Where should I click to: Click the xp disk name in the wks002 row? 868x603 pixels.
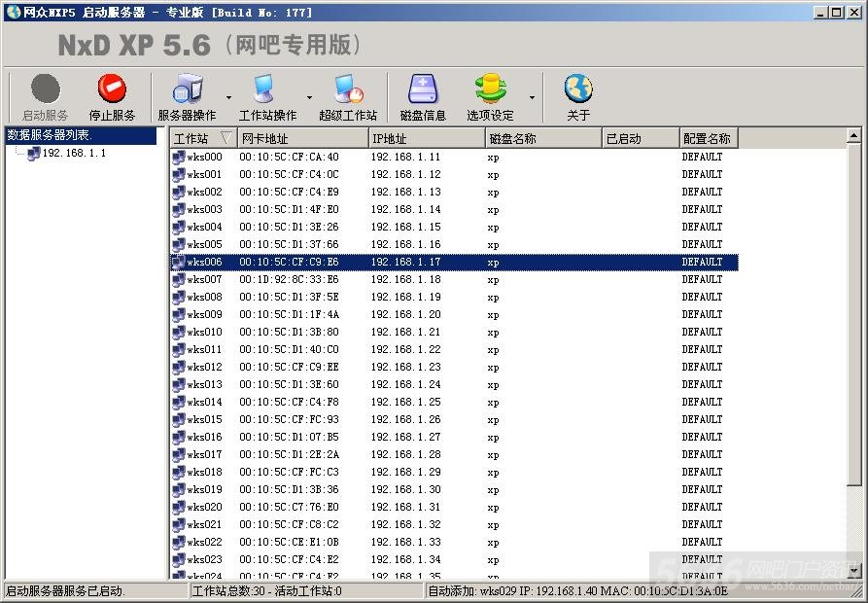[493, 193]
